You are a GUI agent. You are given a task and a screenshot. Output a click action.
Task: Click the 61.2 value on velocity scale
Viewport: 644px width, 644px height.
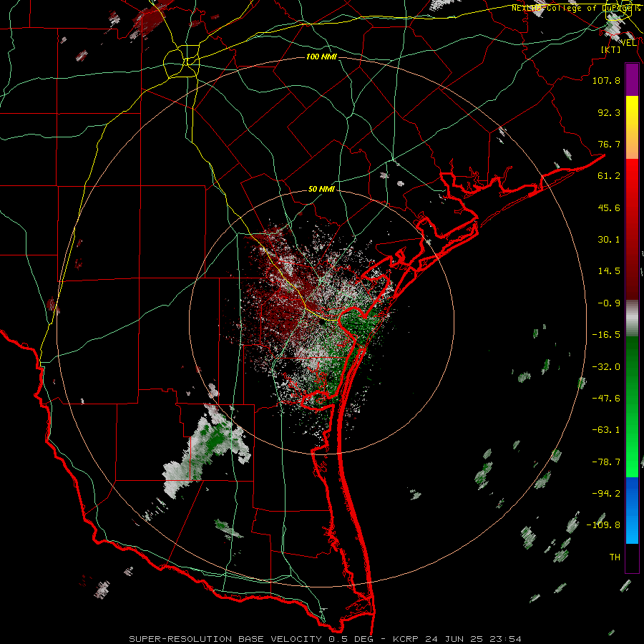tap(609, 176)
